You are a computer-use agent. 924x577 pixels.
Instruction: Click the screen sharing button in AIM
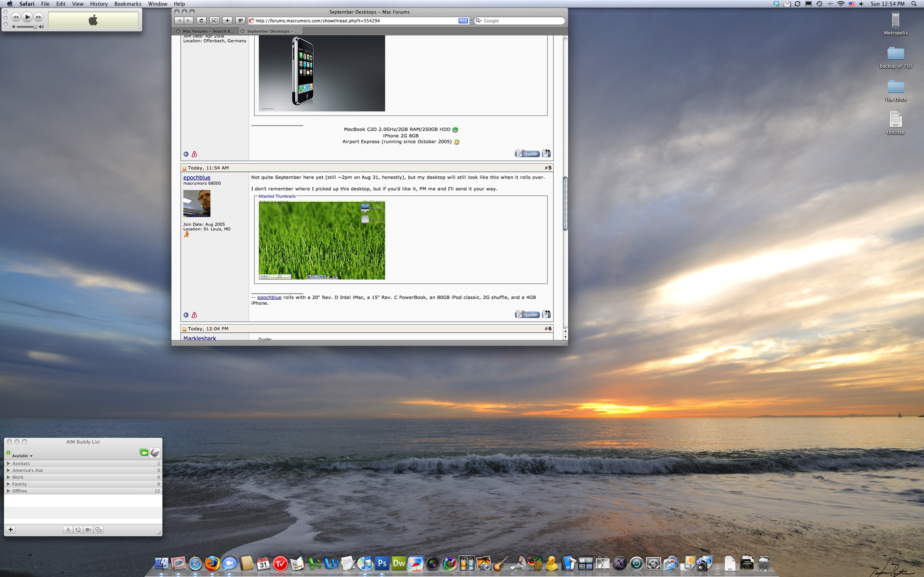pyautogui.click(x=99, y=530)
